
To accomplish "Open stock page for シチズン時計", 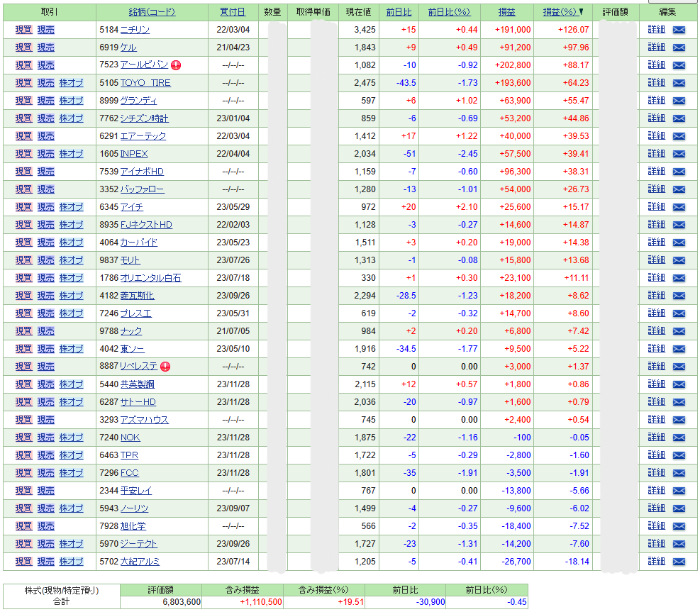I will click(144, 118).
